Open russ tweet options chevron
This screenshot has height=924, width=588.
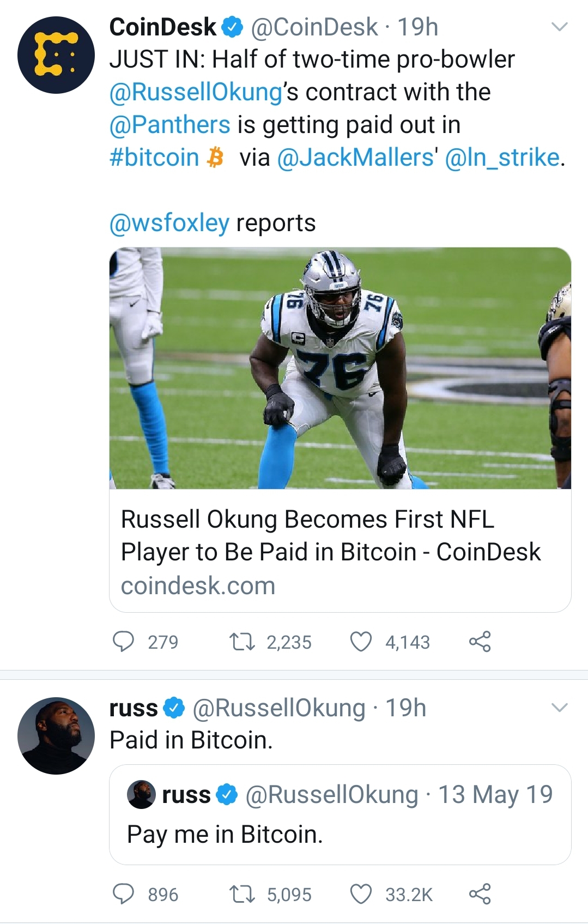560,708
